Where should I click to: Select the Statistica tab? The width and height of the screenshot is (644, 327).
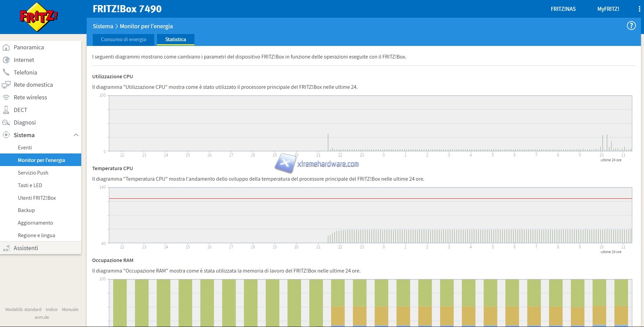[x=175, y=39]
